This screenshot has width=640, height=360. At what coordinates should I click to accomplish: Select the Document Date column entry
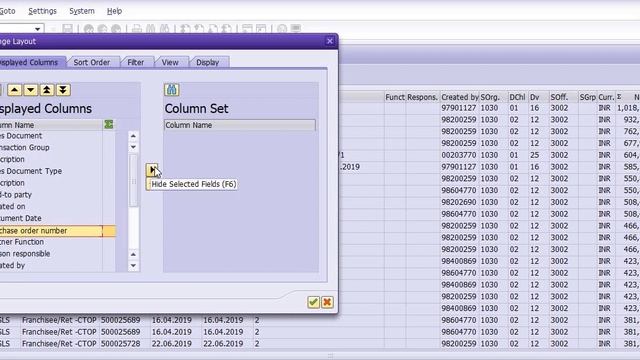(x=51, y=219)
